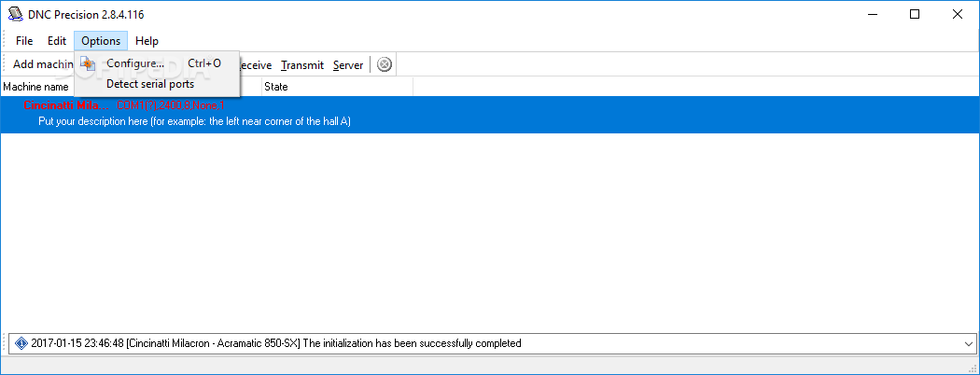Close the open Options menu
The image size is (980, 375).
tap(101, 41)
